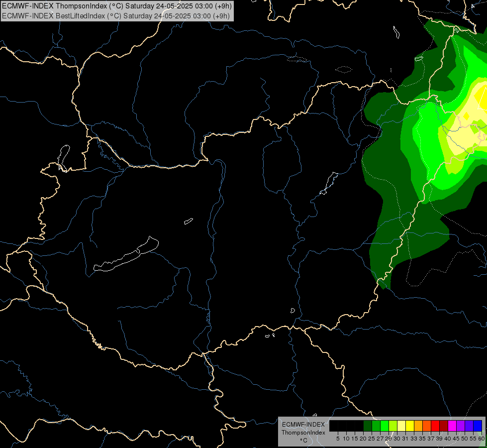Click the dark green 20–25 legend swatch
Viewport: 487px width, 448px height.
[x=368, y=426]
